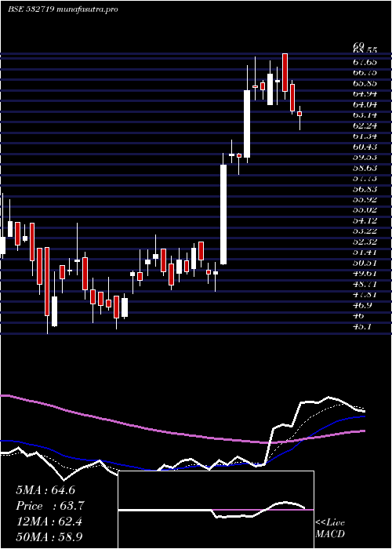
Task: Click the 52.32 price label
Action: click(x=365, y=242)
